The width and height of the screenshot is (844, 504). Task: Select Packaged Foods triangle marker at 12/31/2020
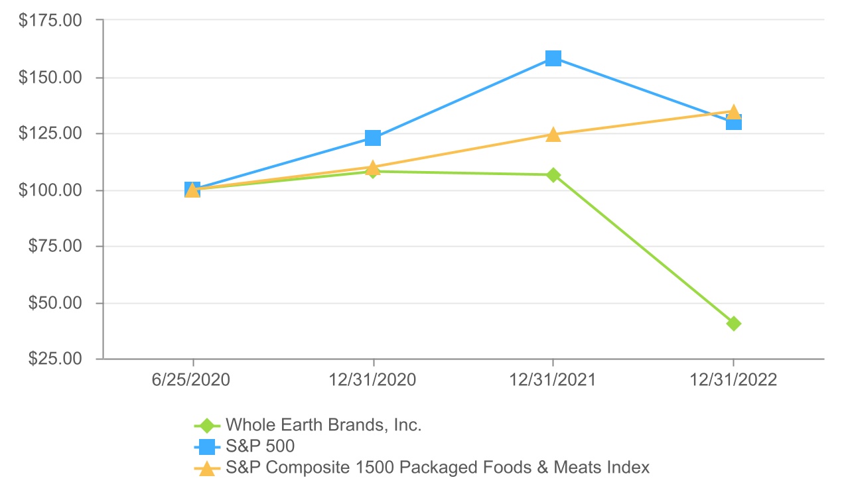pos(373,166)
